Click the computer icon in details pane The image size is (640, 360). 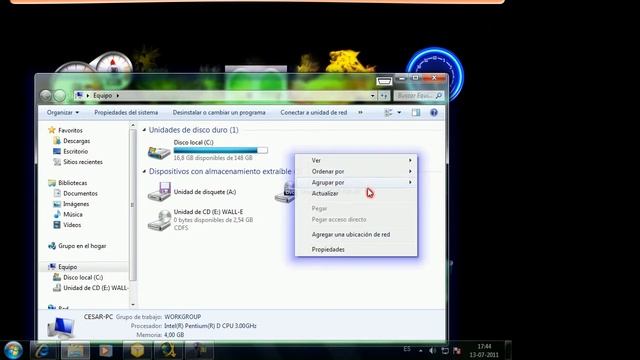click(61, 327)
